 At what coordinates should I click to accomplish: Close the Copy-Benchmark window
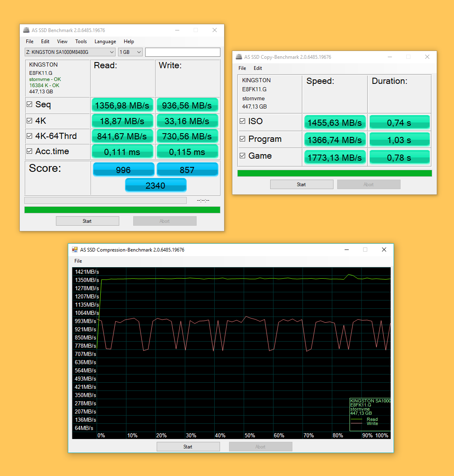click(x=427, y=57)
